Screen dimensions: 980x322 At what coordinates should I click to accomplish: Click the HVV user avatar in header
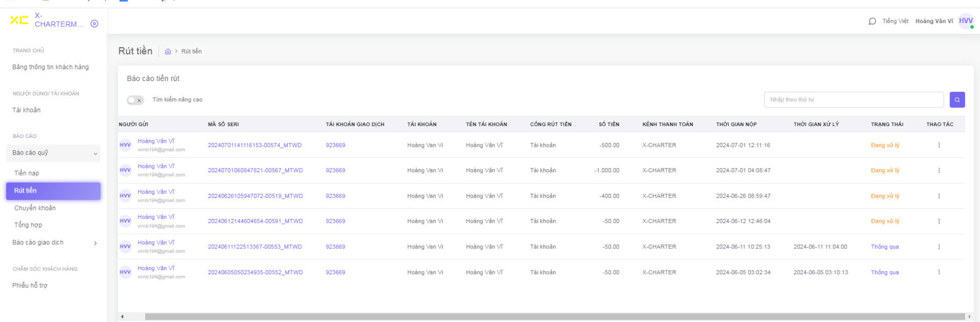[966, 21]
